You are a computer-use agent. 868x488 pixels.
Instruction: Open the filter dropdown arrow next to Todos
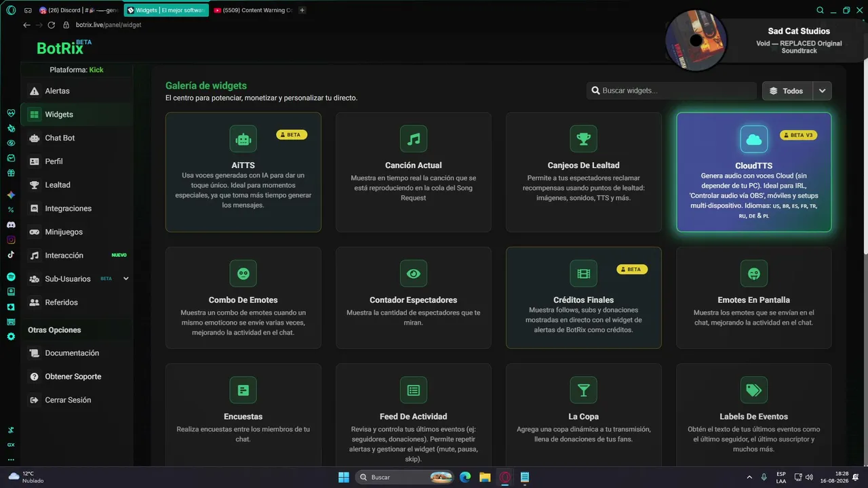tap(822, 91)
